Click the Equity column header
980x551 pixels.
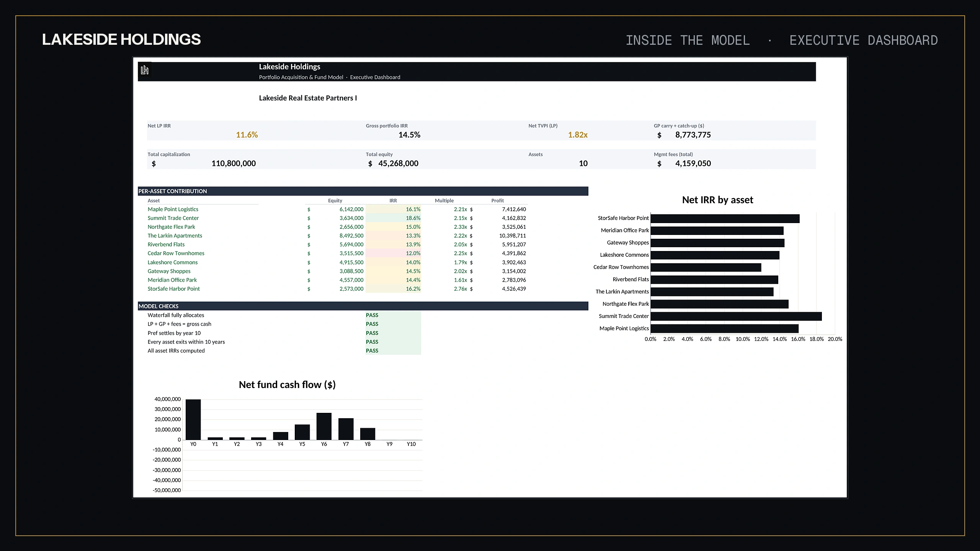pyautogui.click(x=335, y=201)
